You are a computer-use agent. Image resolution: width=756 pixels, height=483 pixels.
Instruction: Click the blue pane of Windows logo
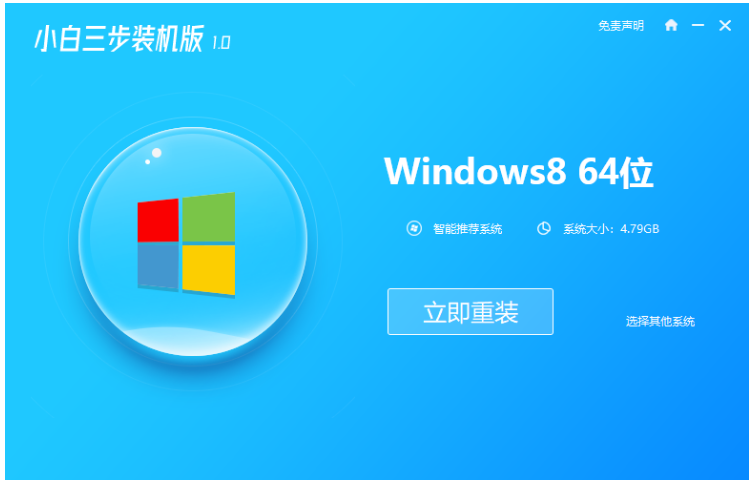pos(158,267)
